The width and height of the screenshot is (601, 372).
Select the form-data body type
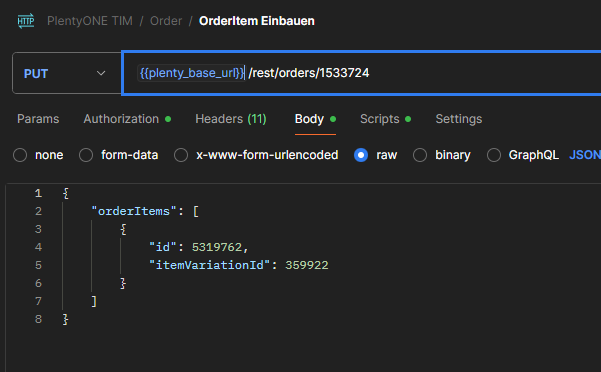[x=86, y=155]
